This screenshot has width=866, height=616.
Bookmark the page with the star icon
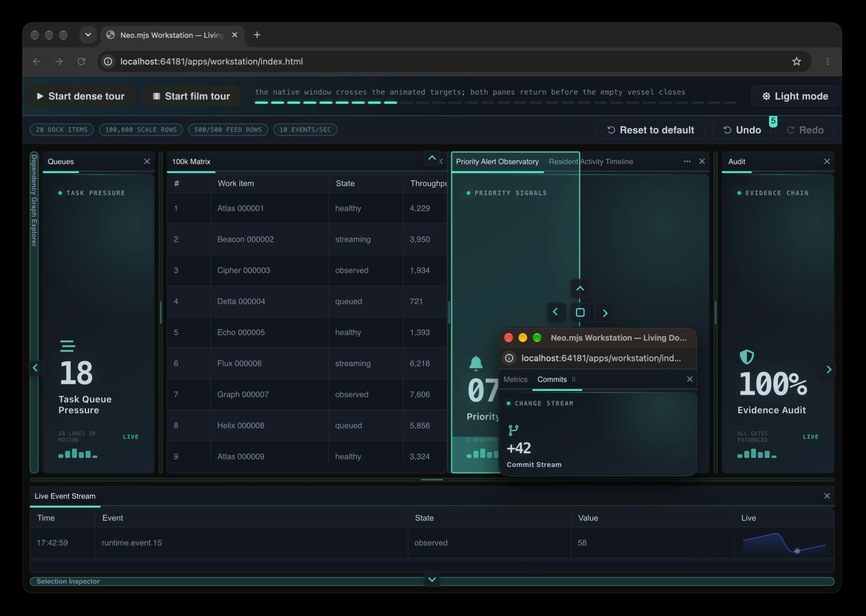click(796, 62)
